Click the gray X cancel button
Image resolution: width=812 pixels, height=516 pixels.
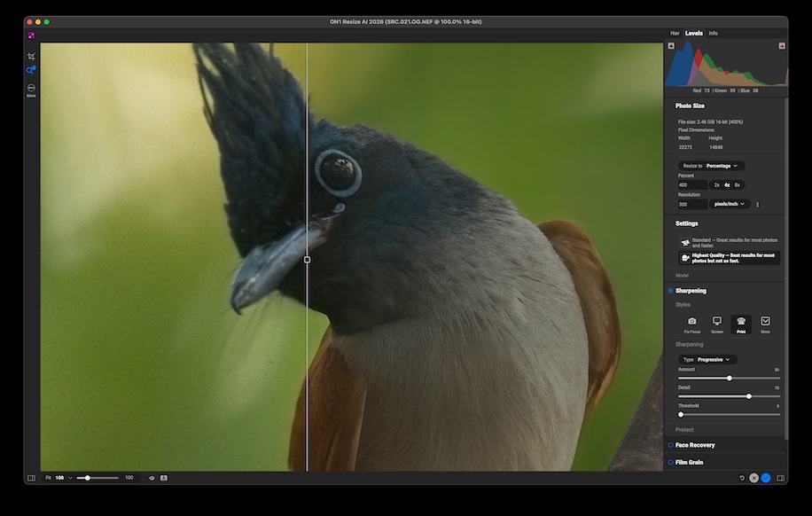click(753, 478)
